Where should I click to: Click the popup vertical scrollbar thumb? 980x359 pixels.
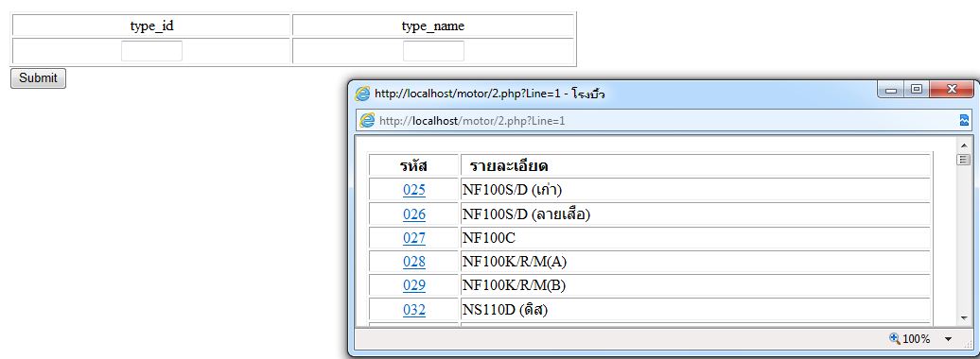(963, 160)
